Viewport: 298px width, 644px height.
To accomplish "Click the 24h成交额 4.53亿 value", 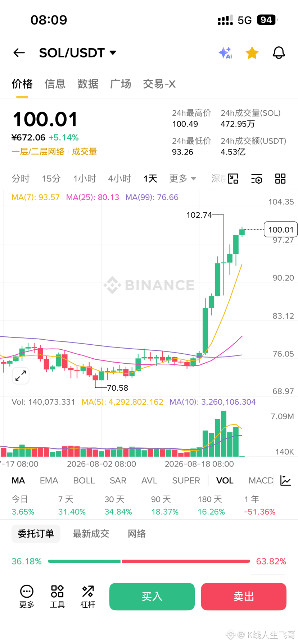I will tap(233, 152).
